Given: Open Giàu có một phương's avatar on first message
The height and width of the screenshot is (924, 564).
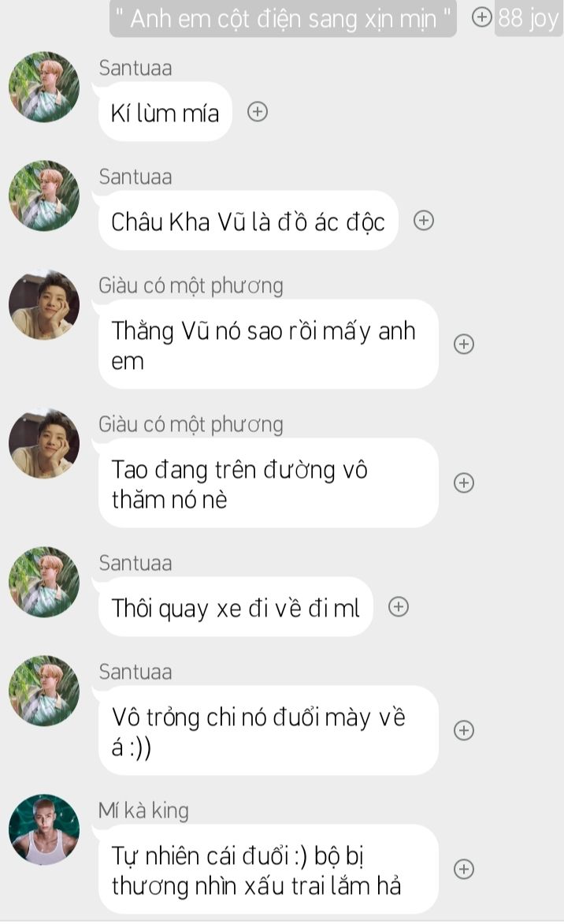Looking at the screenshot, I should 44,305.
